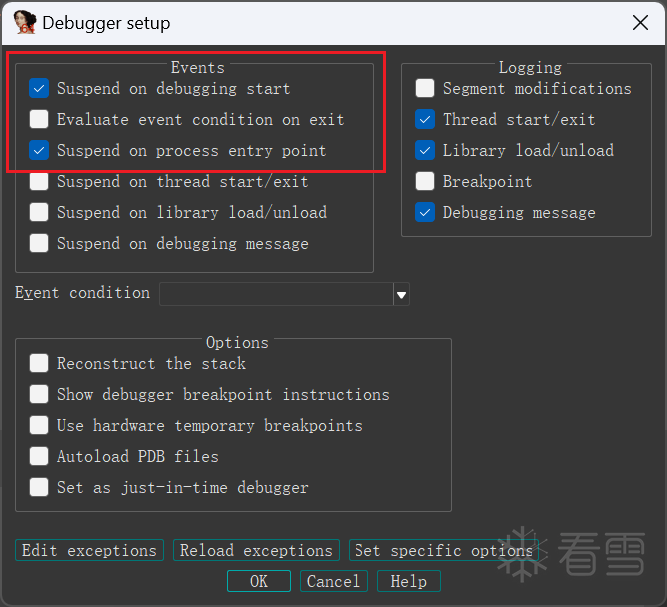
Task: Enable Segment modifications logging
Action: [x=425, y=88]
